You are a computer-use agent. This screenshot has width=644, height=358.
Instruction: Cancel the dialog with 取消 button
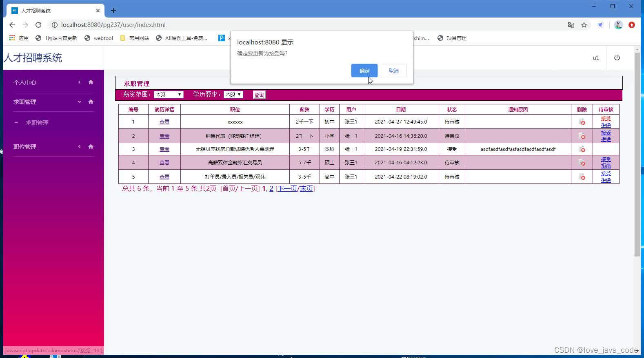click(x=393, y=71)
